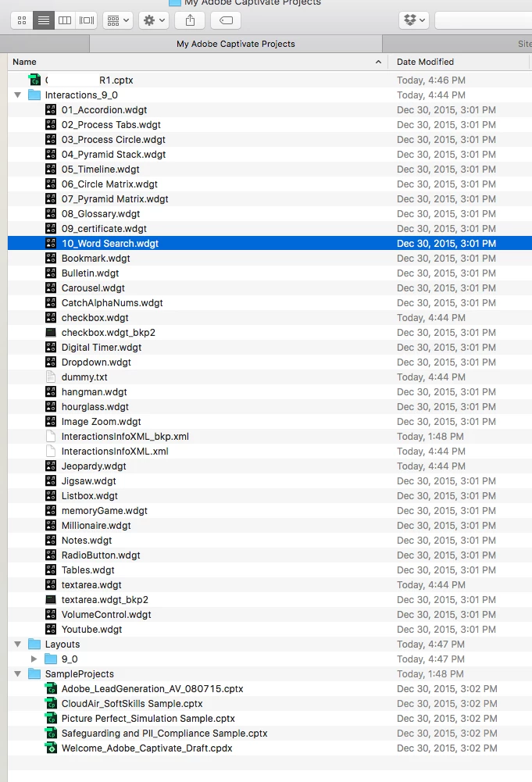The width and height of the screenshot is (532, 782).
Task: Select Jigsaw.wdgt file name
Action: tap(89, 480)
